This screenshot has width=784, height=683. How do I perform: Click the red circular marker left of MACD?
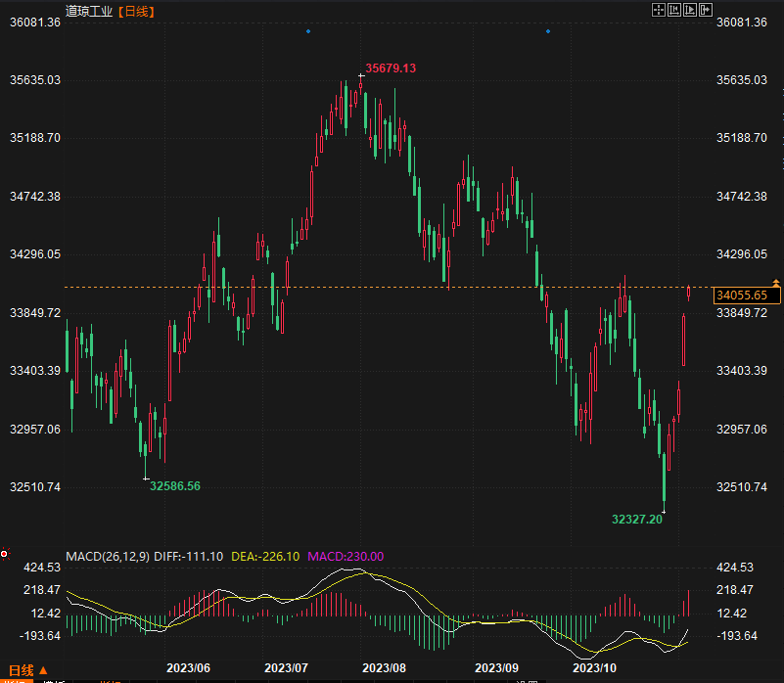click(x=4, y=555)
